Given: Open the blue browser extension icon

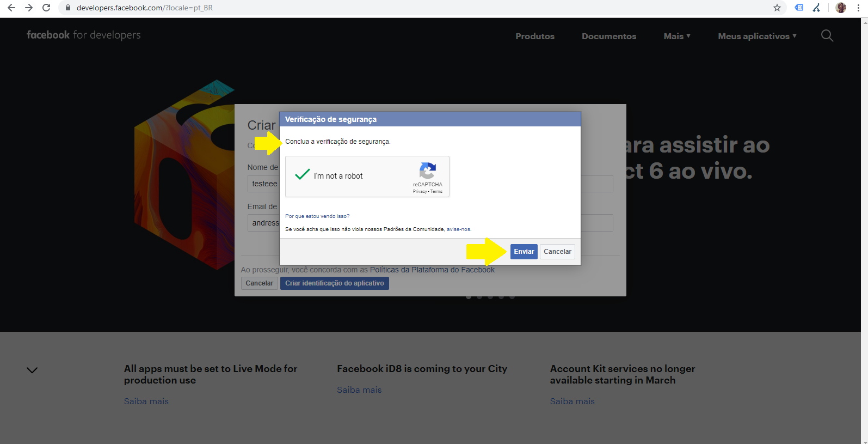Looking at the screenshot, I should 799,8.
